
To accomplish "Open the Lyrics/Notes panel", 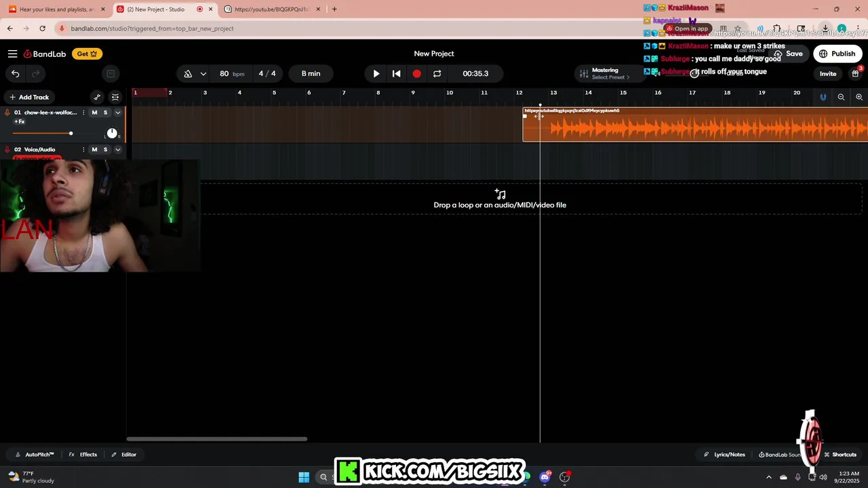I will pyautogui.click(x=724, y=455).
